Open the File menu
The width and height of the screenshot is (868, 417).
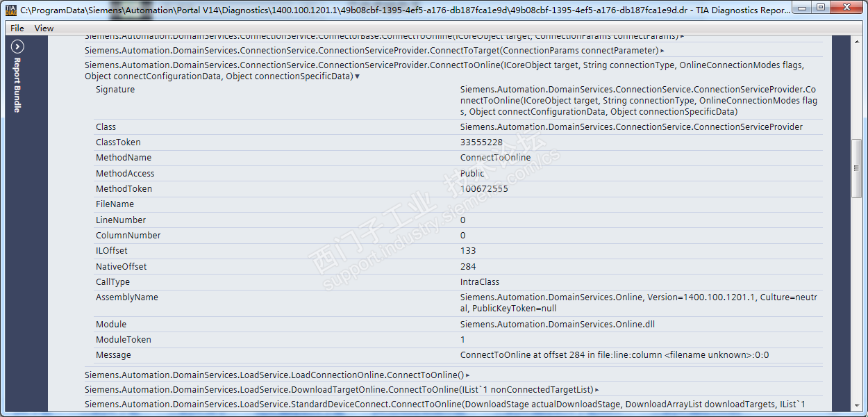tap(17, 28)
